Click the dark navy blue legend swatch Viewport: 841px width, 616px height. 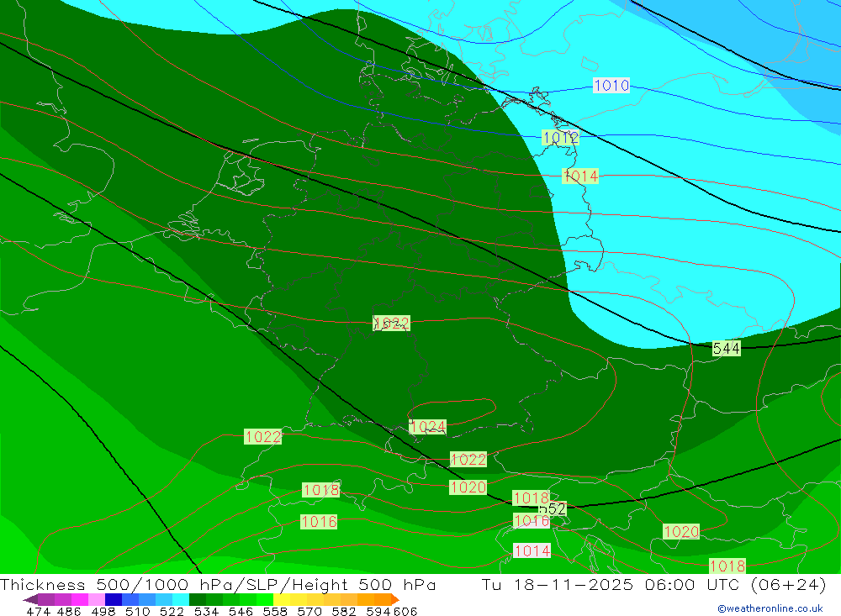(114, 599)
